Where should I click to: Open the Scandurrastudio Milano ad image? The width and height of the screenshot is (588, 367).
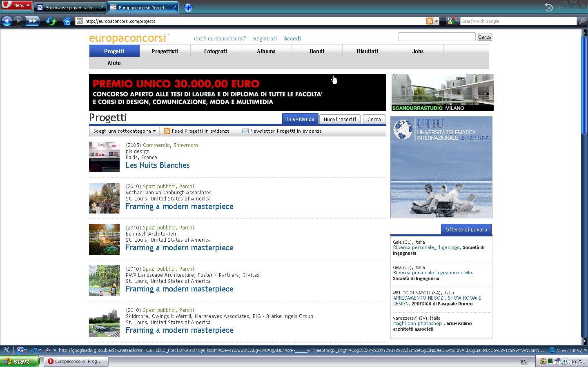pyautogui.click(x=443, y=93)
